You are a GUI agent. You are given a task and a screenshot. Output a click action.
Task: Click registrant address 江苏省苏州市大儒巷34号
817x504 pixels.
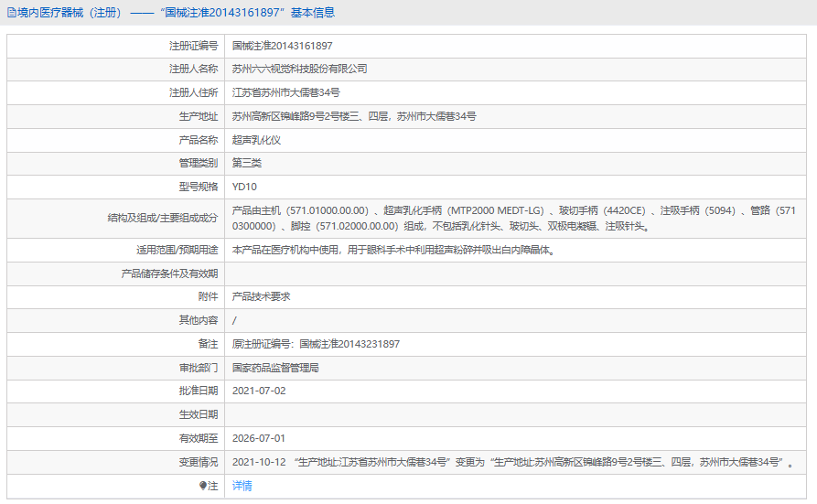pyautogui.click(x=286, y=93)
